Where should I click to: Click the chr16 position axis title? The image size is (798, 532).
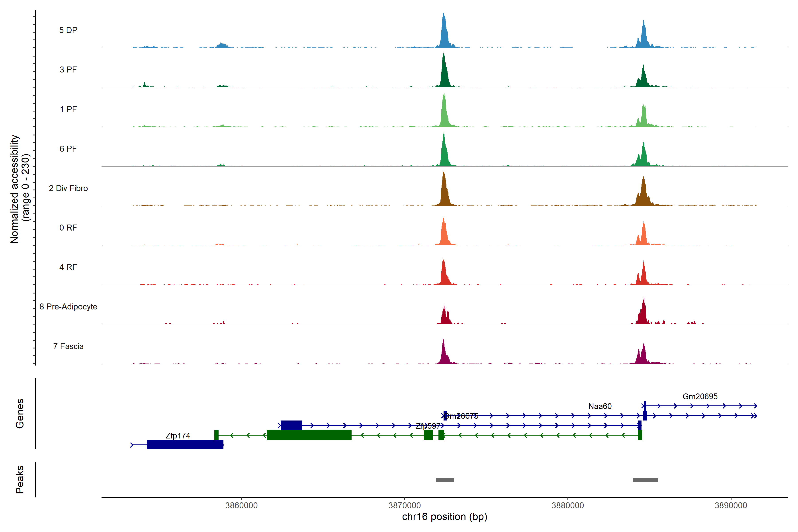pos(444,517)
